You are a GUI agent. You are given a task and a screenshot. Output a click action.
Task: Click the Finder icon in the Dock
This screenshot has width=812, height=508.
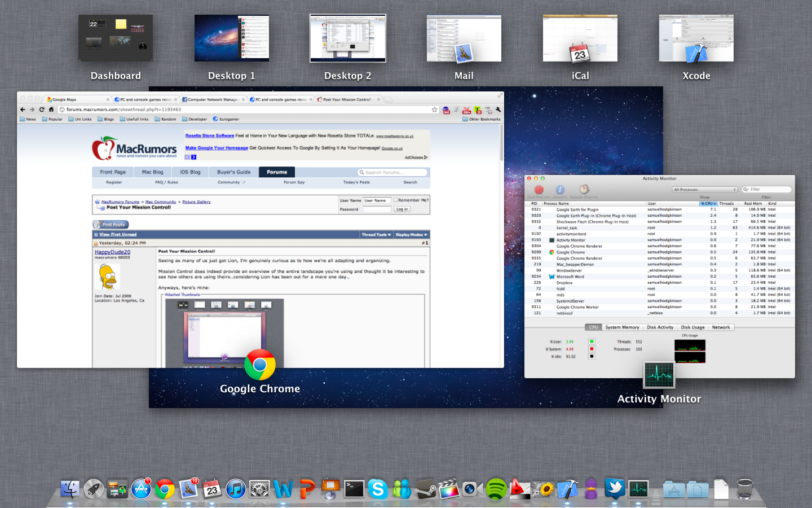[x=70, y=489]
